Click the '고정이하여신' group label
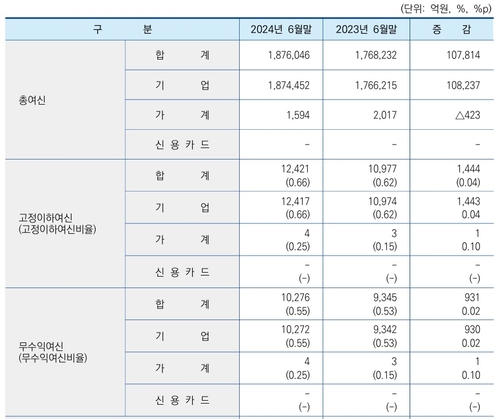The height and width of the screenshot is (419, 500). [45, 218]
